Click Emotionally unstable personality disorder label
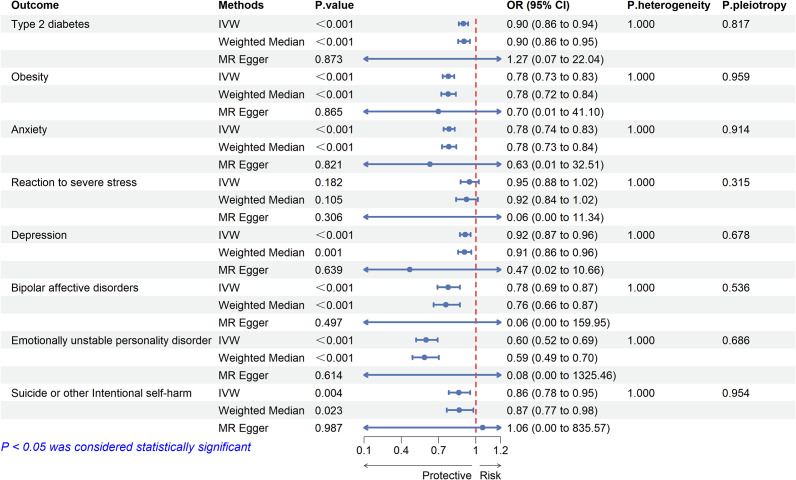Image resolution: width=796 pixels, height=480 pixels. tap(111, 340)
